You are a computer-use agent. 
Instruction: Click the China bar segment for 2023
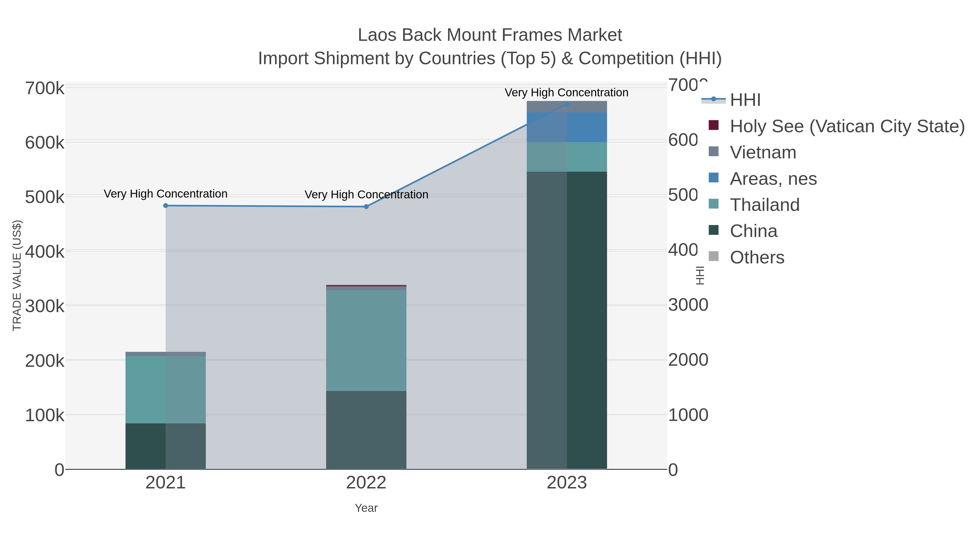click(567, 320)
